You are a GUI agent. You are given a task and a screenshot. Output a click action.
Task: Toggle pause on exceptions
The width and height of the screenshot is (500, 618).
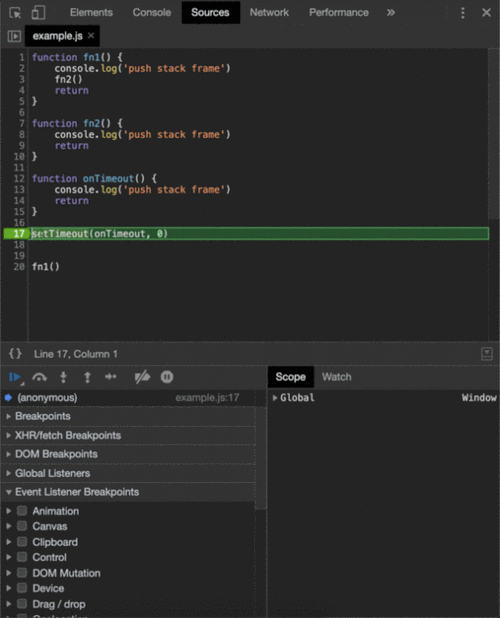167,377
